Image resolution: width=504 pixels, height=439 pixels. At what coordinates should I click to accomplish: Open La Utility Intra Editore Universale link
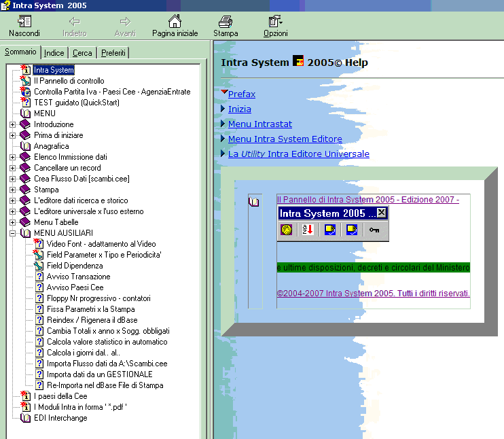coord(299,154)
